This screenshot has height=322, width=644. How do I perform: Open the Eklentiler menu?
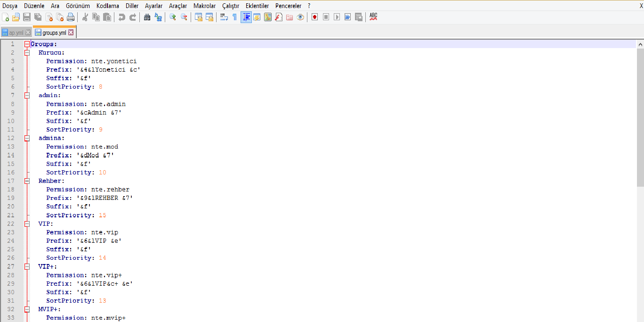click(x=257, y=6)
